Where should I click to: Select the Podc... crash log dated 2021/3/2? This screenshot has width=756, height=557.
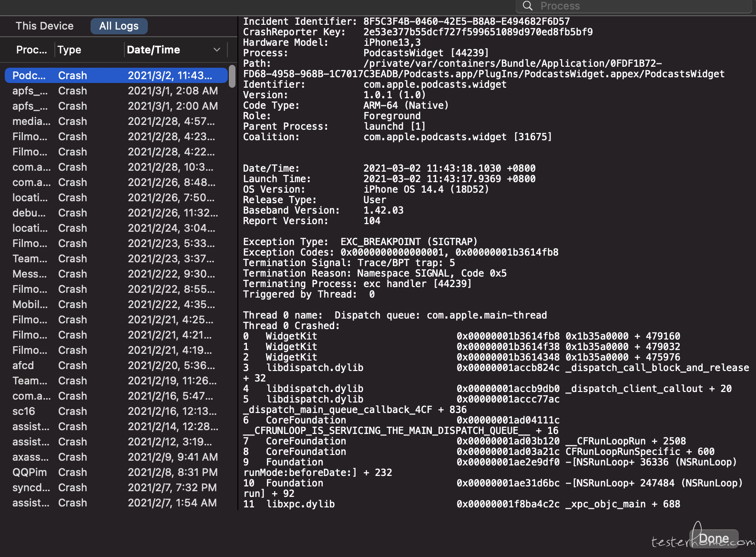click(116, 75)
